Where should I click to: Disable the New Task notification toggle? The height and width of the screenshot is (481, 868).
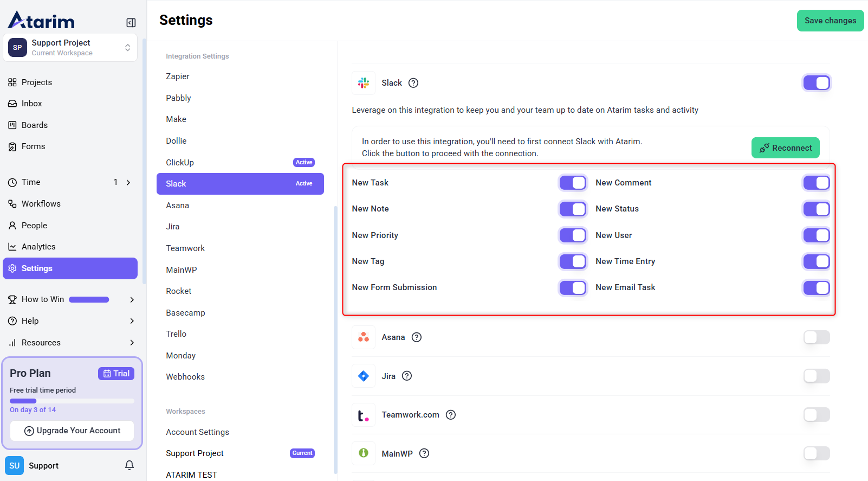(x=573, y=183)
